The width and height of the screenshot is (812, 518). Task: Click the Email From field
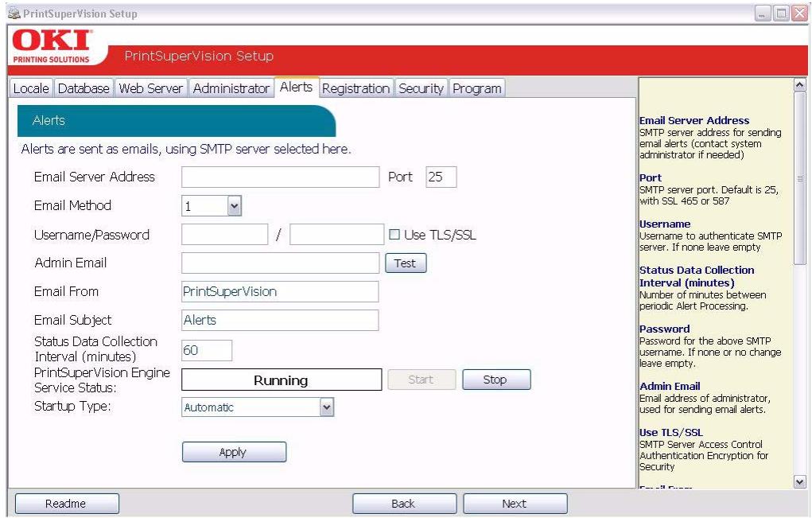click(x=280, y=292)
